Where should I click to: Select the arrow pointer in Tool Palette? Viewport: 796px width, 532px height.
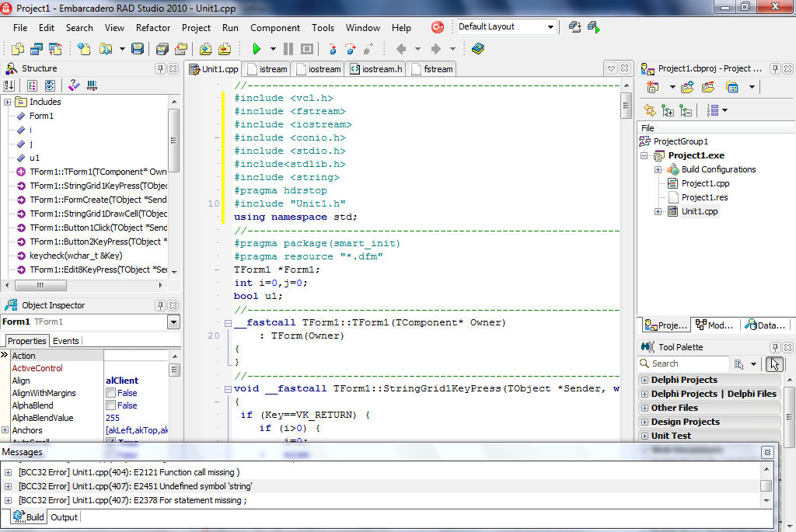(x=774, y=363)
